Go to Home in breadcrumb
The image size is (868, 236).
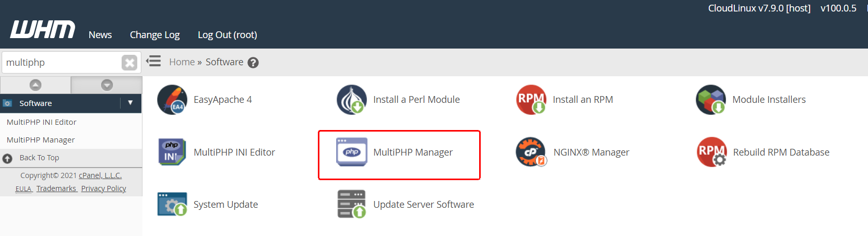pyautogui.click(x=182, y=62)
